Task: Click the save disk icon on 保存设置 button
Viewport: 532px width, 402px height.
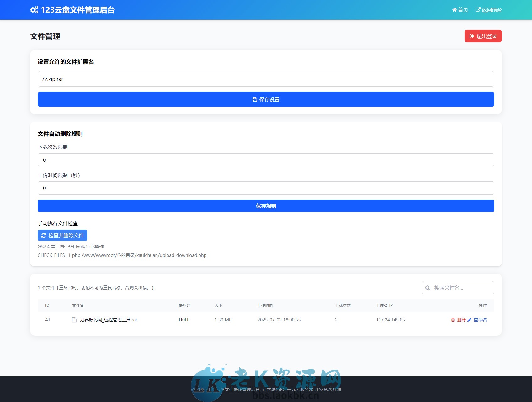Action: point(254,99)
